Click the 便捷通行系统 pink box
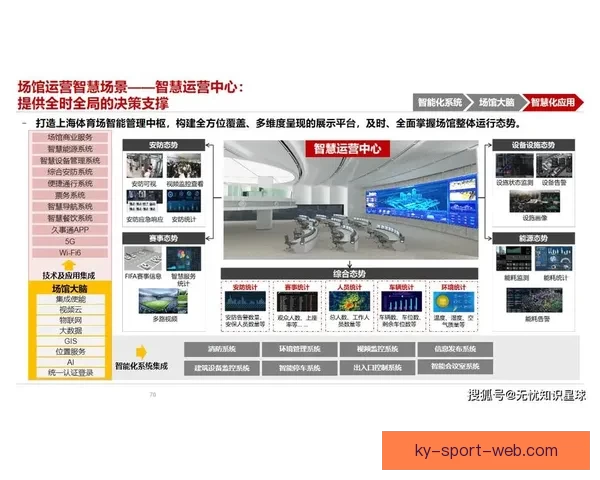 (x=70, y=183)
